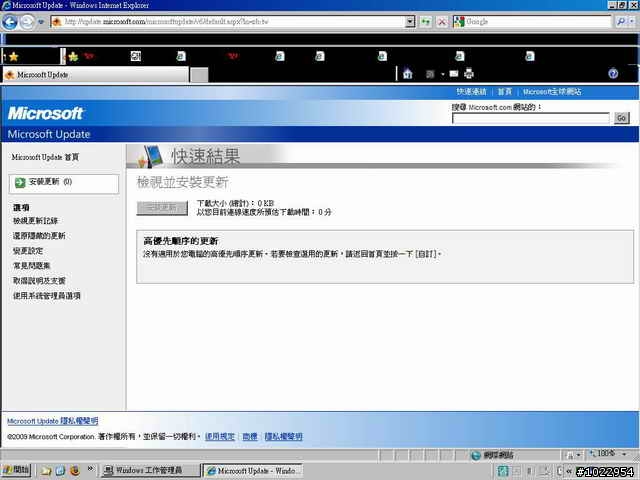The image size is (640, 480).
Task: Open the Microsoft全球網站 link
Action: [552, 92]
